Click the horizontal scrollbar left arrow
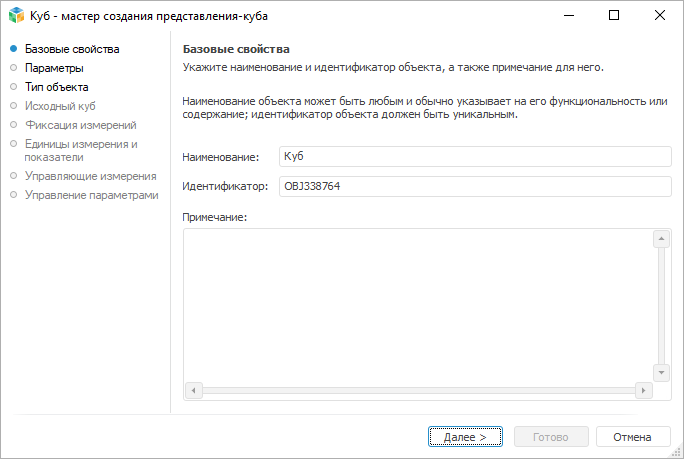This screenshot has height=459, width=684. [x=194, y=390]
